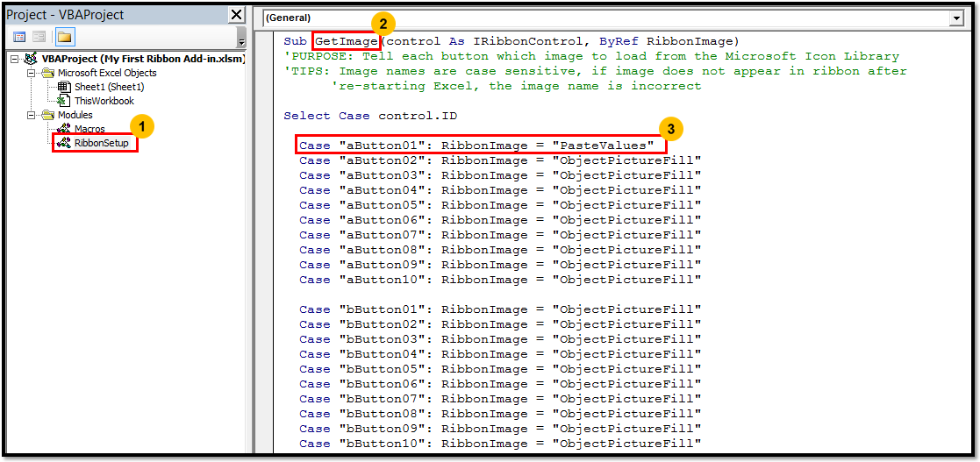Viewport: 980px width, 462px height.
Task: Select VBAProject (My First Ribbon Add-in.xlsm) node
Action: 143,59
